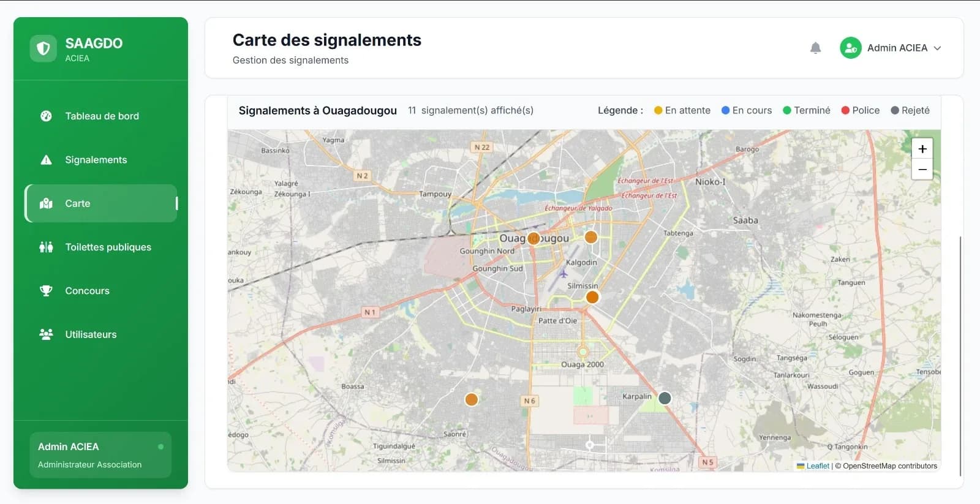This screenshot has width=980, height=504.
Task: Open Toilettes publiques menu item
Action: click(x=101, y=247)
